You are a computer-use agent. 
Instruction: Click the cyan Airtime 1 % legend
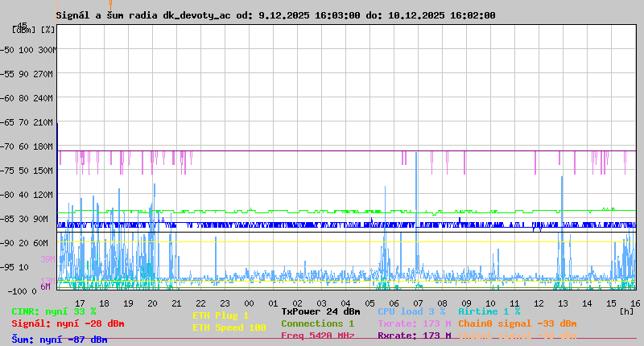click(x=489, y=311)
